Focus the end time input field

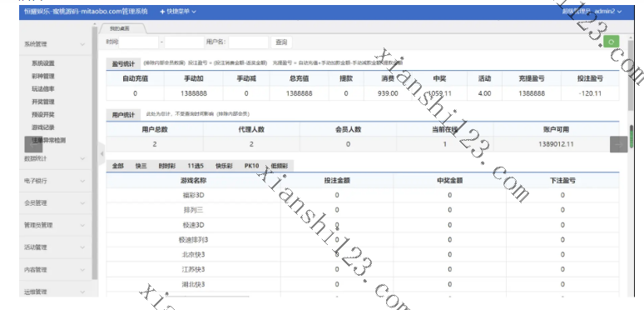185,42
